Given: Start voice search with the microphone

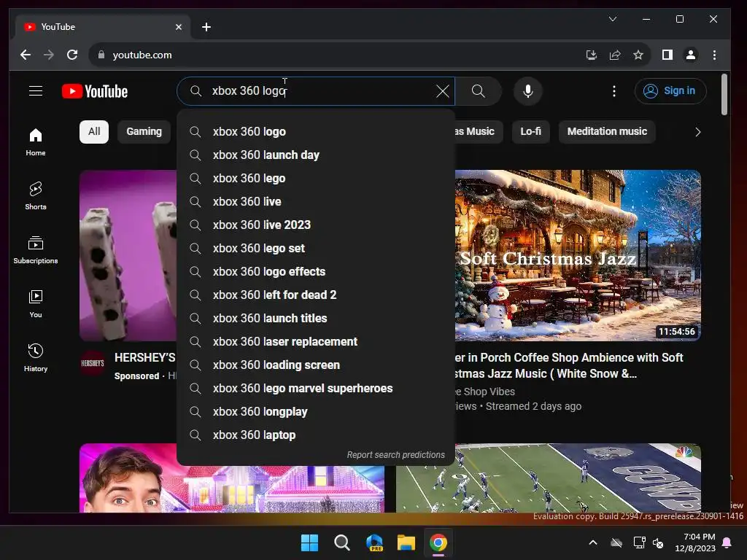Looking at the screenshot, I should (x=528, y=91).
